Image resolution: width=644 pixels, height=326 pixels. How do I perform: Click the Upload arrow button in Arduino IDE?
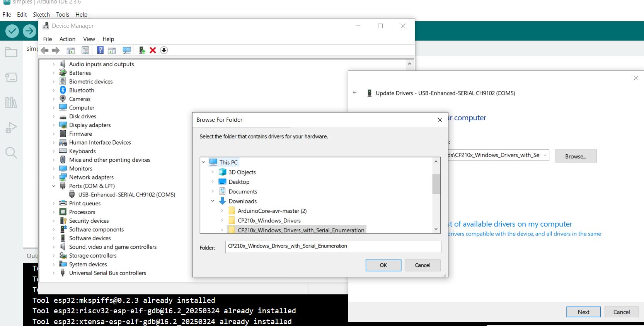[29, 31]
